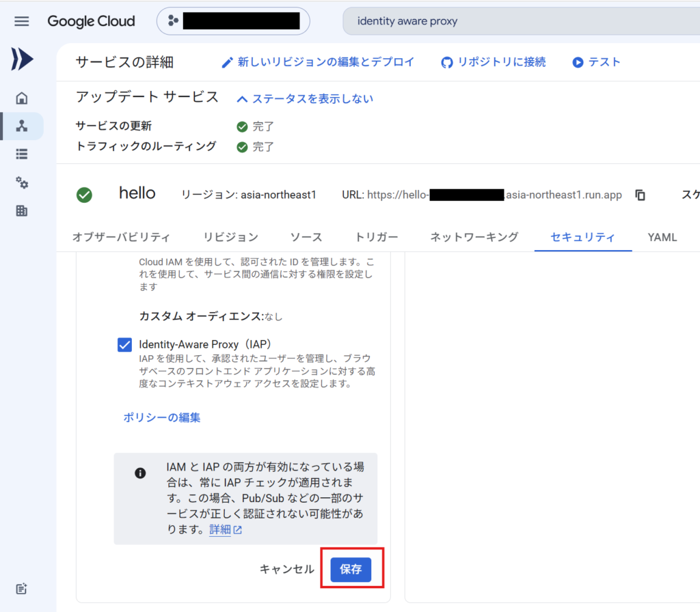Open the hello service URL link
Viewport: 700px width, 612px height.
pyautogui.click(x=494, y=195)
